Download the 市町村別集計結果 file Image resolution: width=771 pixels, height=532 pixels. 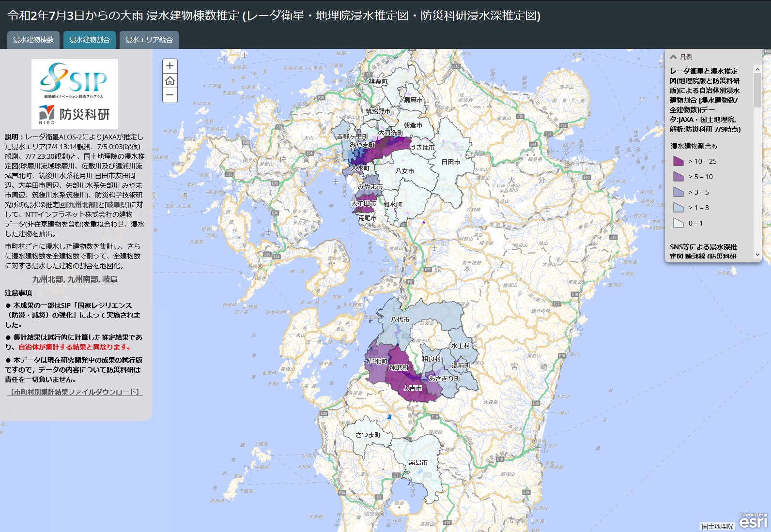75,392
